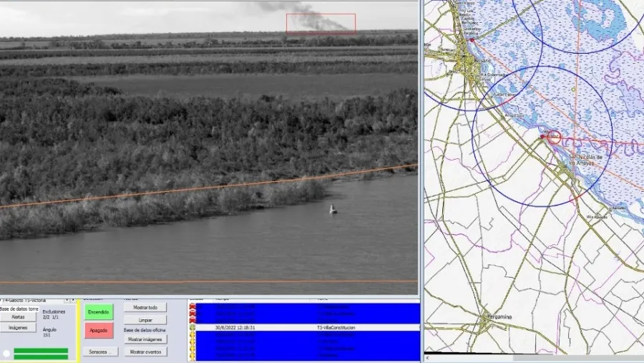This screenshot has height=363, width=644.
Task: Click the map scrollbar left arrow
Action: coord(428,357)
